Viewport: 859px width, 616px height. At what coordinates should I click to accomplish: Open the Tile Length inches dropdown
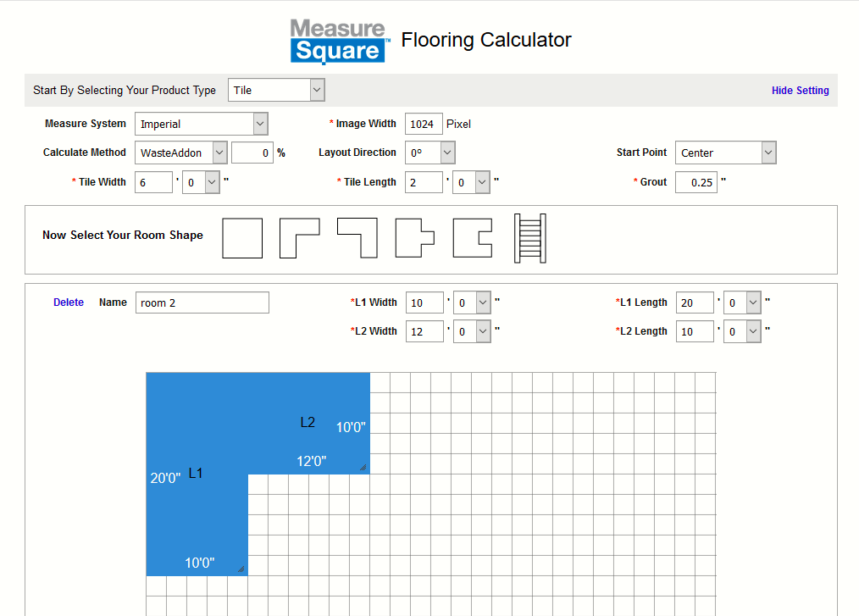471,182
